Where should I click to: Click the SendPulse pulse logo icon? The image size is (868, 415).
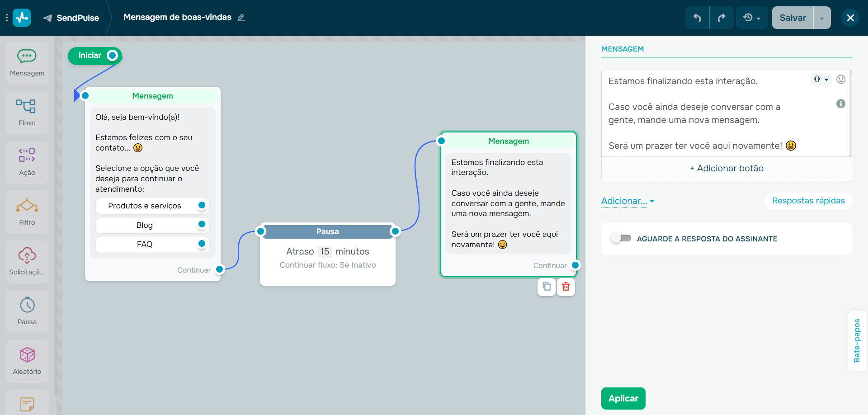22,18
